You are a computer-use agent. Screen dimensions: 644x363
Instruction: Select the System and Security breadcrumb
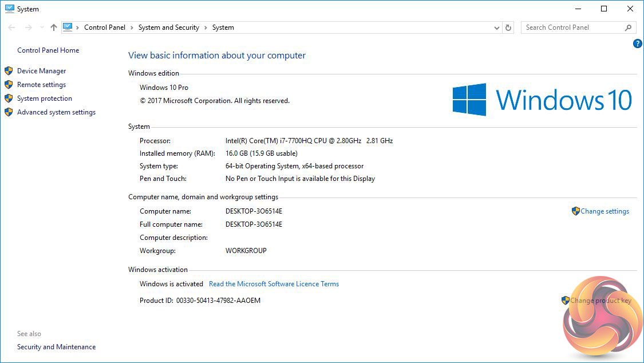[x=168, y=27]
